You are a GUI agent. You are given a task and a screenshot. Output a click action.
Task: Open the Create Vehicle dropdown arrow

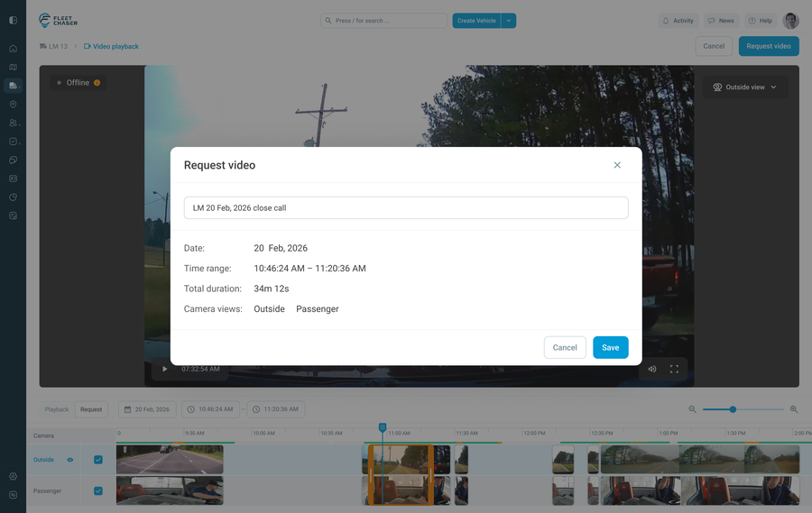coord(509,21)
